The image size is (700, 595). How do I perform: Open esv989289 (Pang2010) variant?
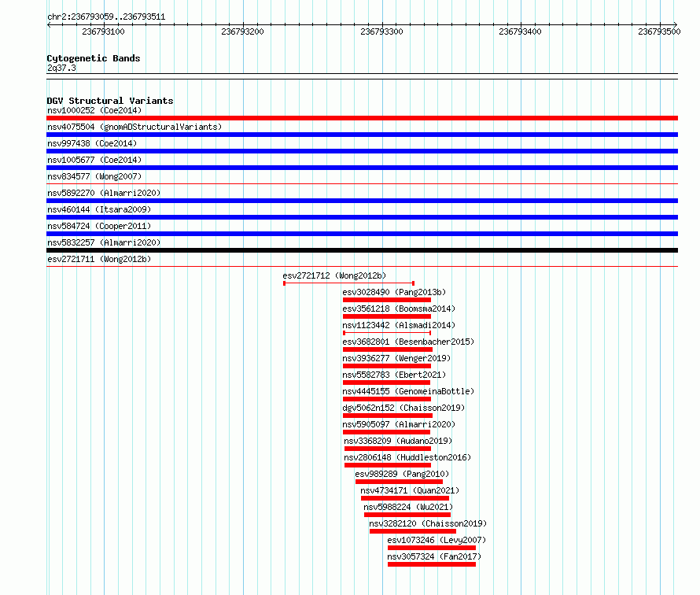click(402, 474)
